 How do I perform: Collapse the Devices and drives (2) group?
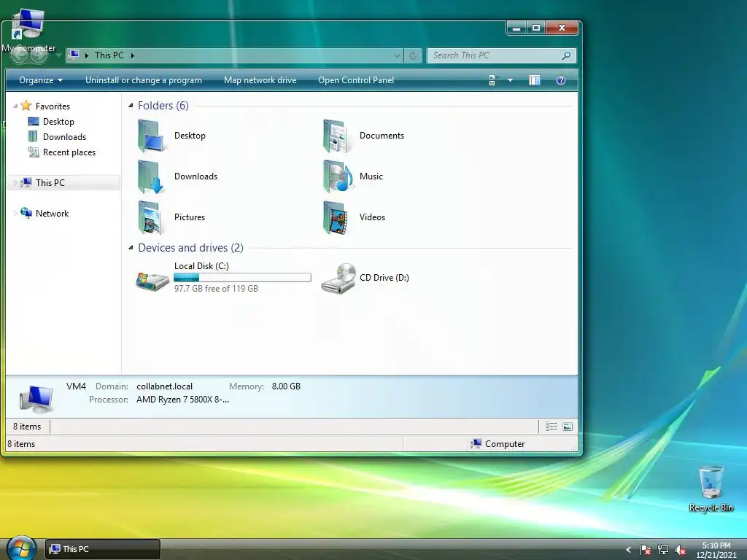[131, 248]
